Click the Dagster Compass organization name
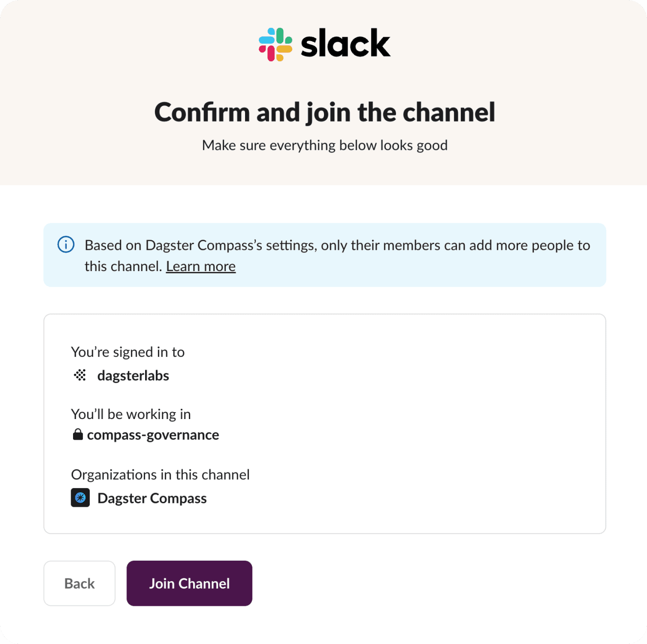This screenshot has height=644, width=647. pos(152,498)
